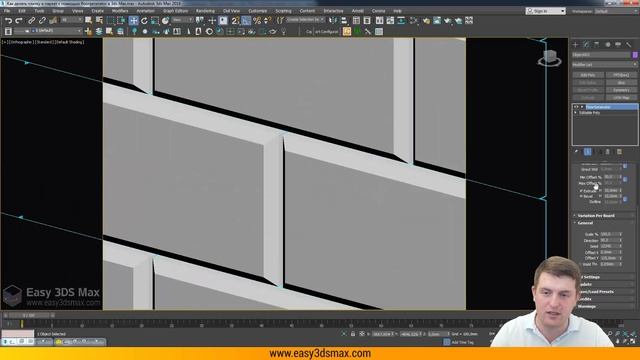Click Remove modifier trash icon under the stack
Viewport: 640px width, 360px height.
coord(608,152)
